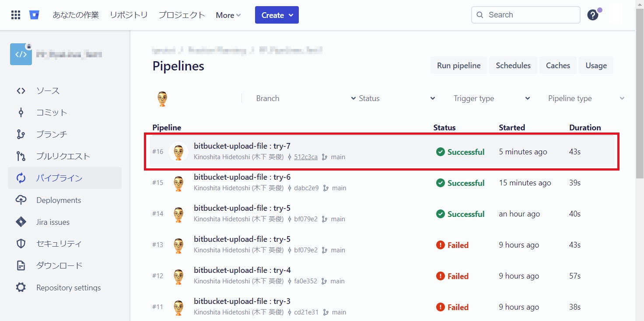Image resolution: width=644 pixels, height=321 pixels.
Task: Open セキュリティ using the shield icon
Action: click(x=21, y=244)
